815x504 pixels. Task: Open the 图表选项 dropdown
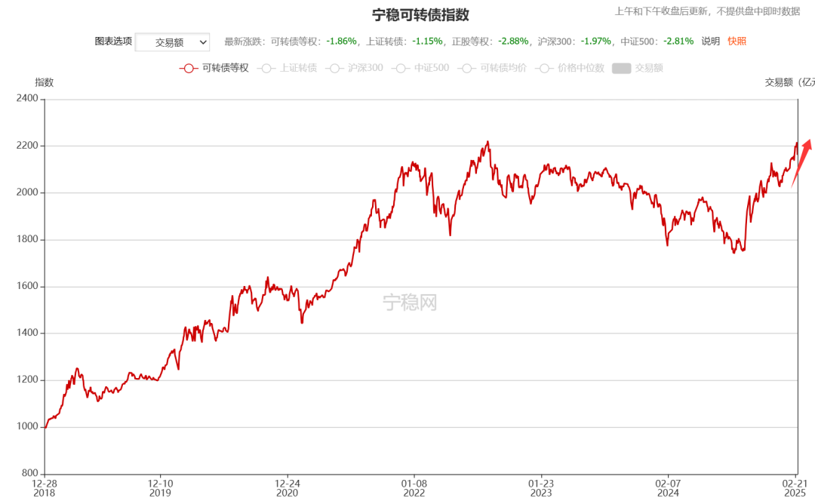pos(172,42)
